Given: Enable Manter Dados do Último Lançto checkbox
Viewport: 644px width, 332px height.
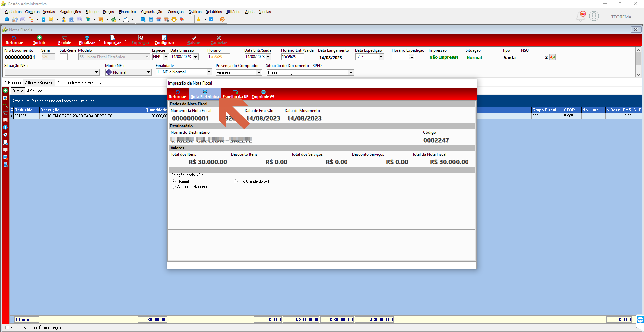Looking at the screenshot, I should (7, 328).
